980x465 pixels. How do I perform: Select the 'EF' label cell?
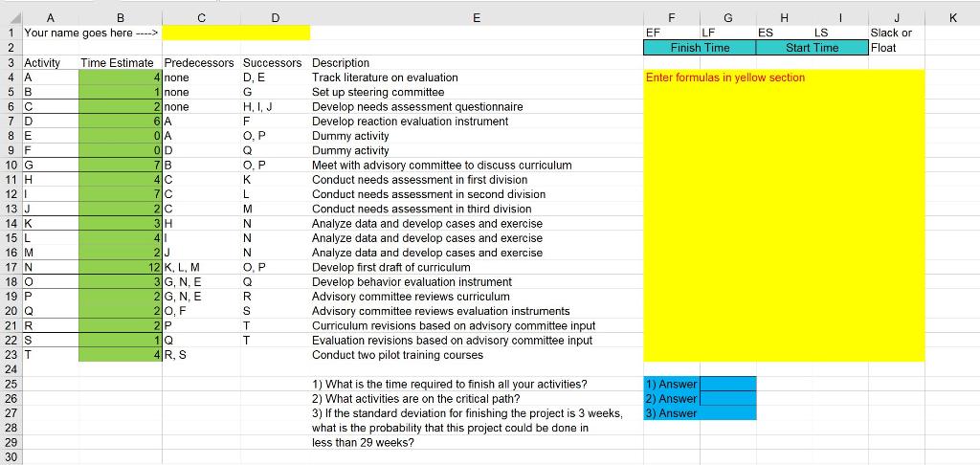tap(672, 33)
